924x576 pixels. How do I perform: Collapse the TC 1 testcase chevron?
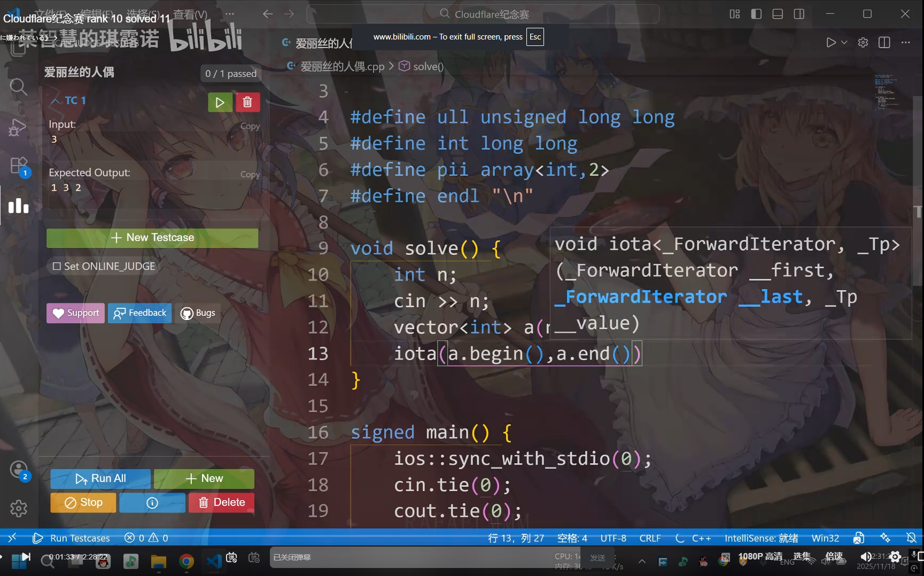[55, 101]
